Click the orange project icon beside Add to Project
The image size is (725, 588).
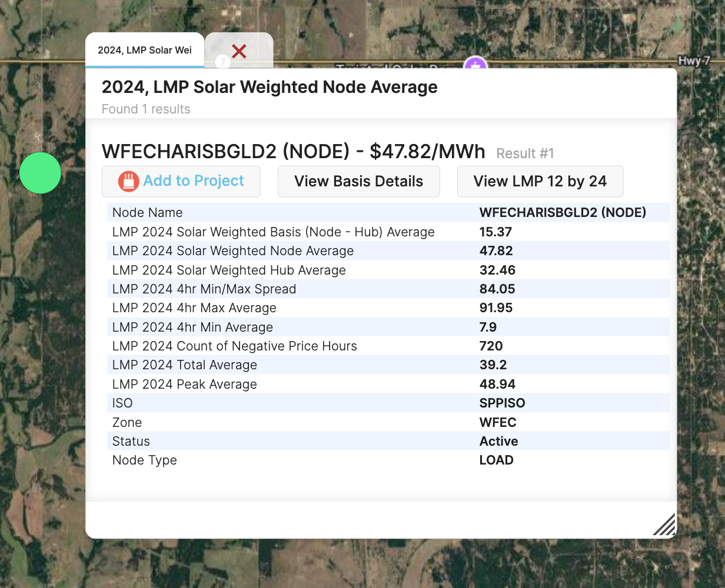[128, 182]
